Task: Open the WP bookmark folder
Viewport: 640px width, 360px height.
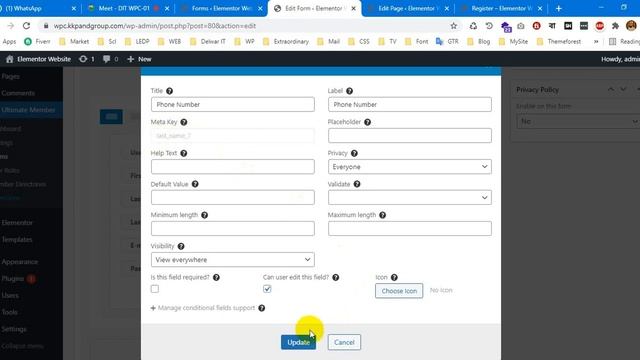Action: [244, 41]
